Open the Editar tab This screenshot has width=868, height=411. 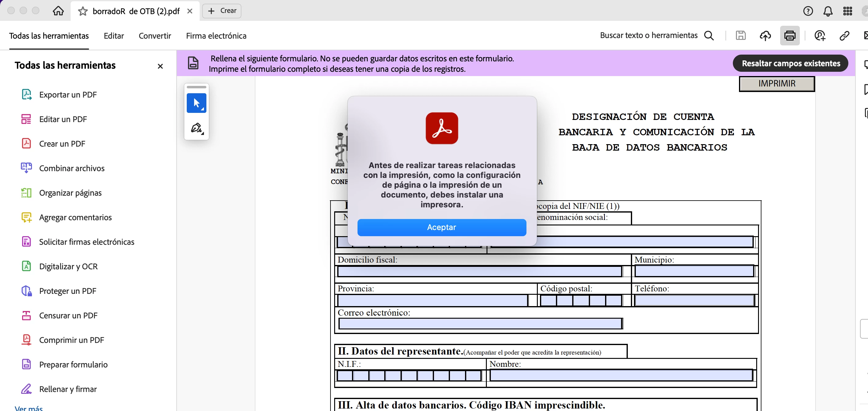(x=114, y=36)
